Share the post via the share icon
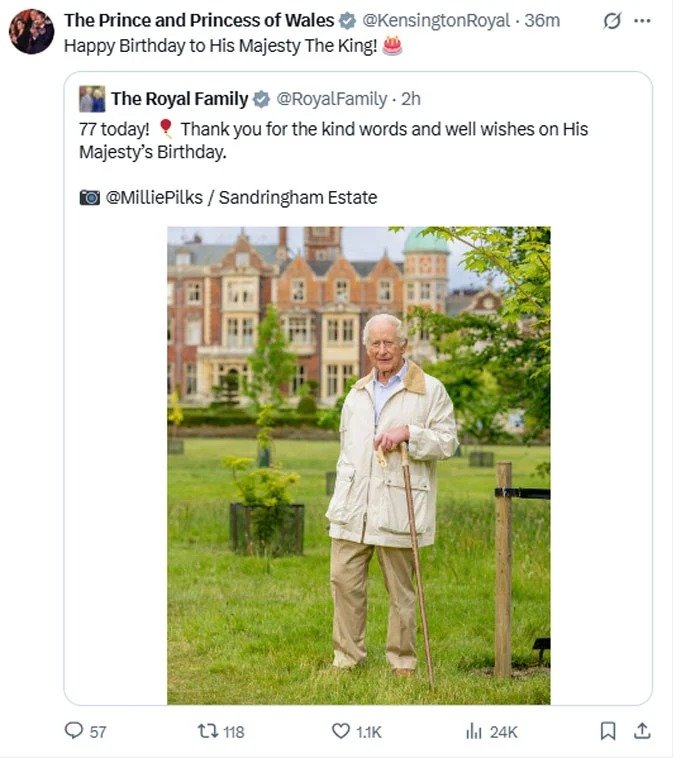The height and width of the screenshot is (758, 700). pyautogui.click(x=643, y=731)
